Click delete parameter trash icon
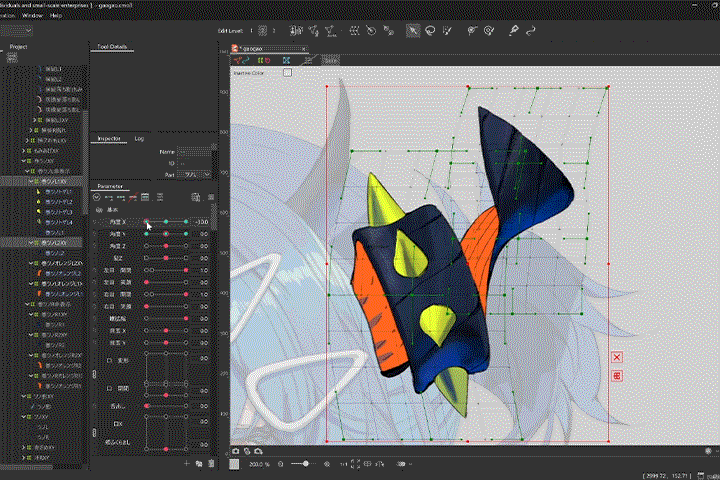The height and width of the screenshot is (480, 720). [211, 463]
